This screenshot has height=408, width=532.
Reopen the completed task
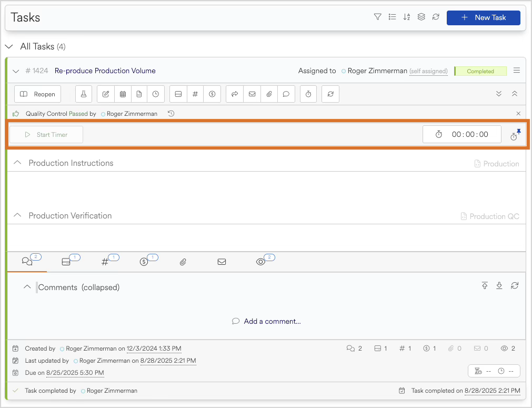tap(38, 94)
